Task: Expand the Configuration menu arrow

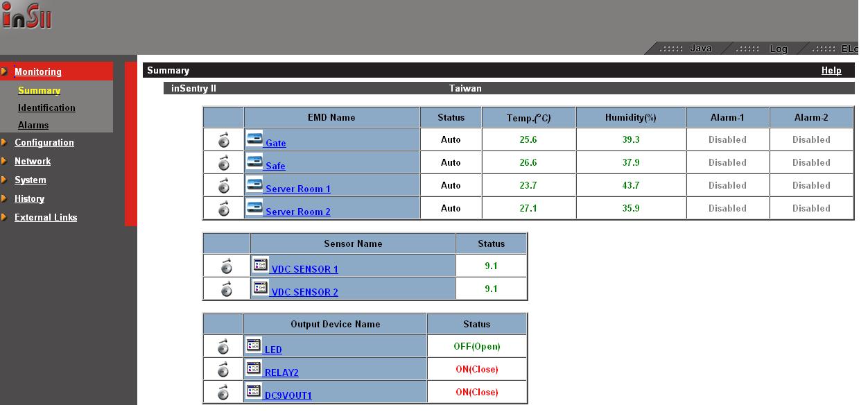Action: [x=5, y=142]
